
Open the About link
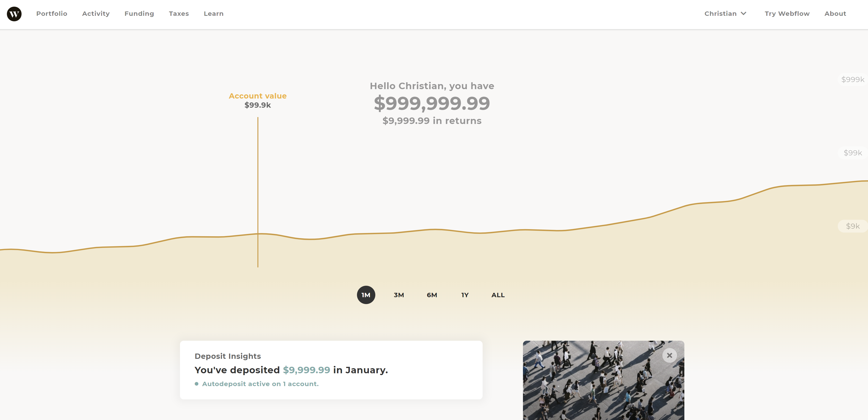pyautogui.click(x=835, y=14)
